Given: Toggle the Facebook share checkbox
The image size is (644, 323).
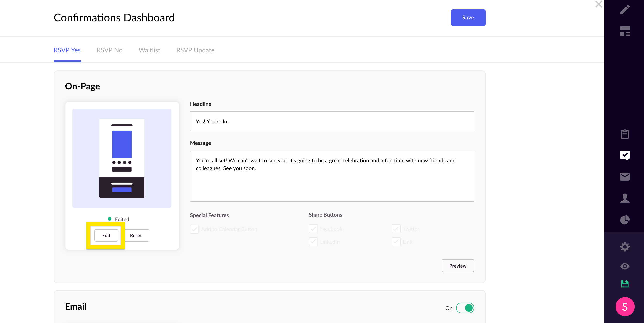Looking at the screenshot, I should [x=313, y=229].
